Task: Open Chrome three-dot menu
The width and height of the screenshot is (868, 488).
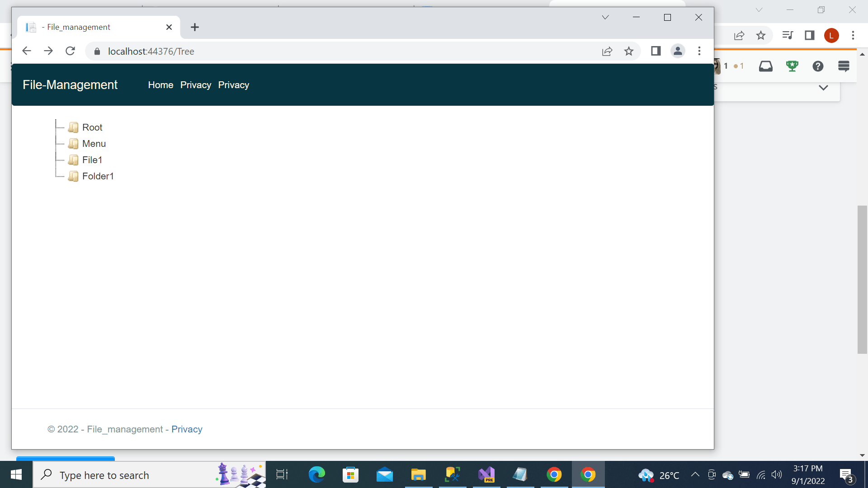Action: 699,51
